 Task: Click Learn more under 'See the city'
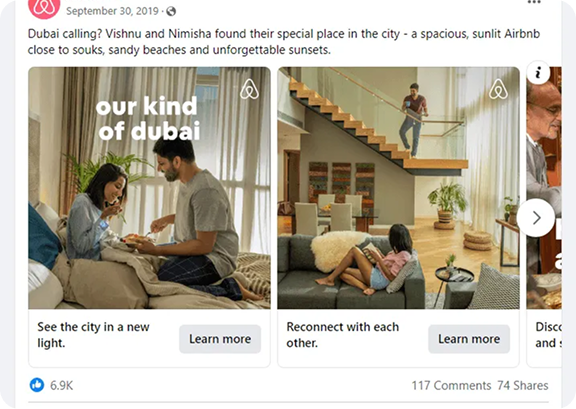[x=220, y=339]
